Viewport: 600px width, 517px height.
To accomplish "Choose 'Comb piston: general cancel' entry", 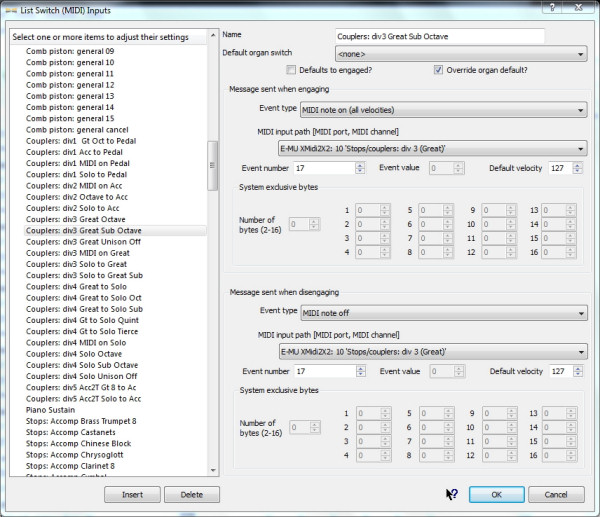I will (x=84, y=130).
